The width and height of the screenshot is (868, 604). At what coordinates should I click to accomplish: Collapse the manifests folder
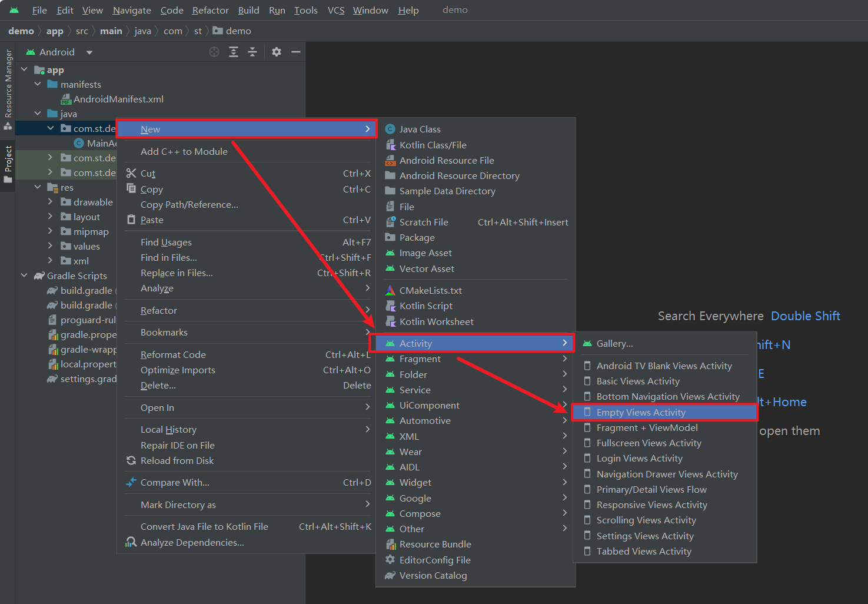38,84
